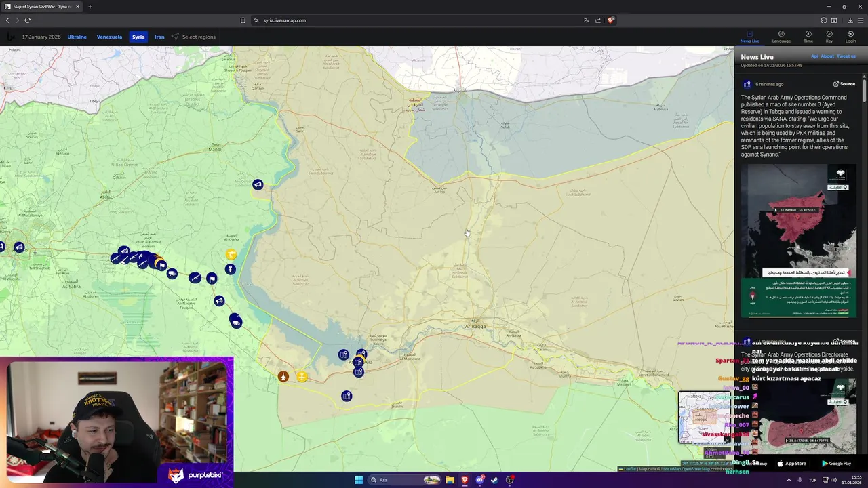Click the brown airplane marker
This screenshot has width=868, height=488.
pos(283,376)
